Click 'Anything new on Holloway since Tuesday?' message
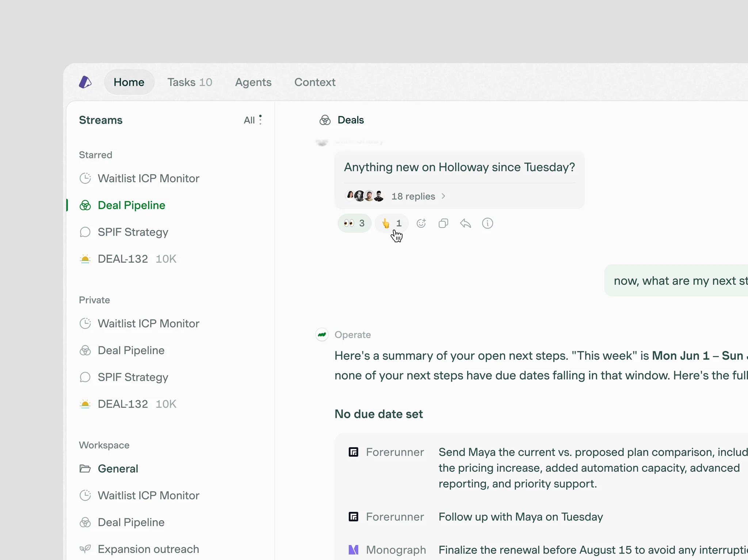 [x=459, y=167]
